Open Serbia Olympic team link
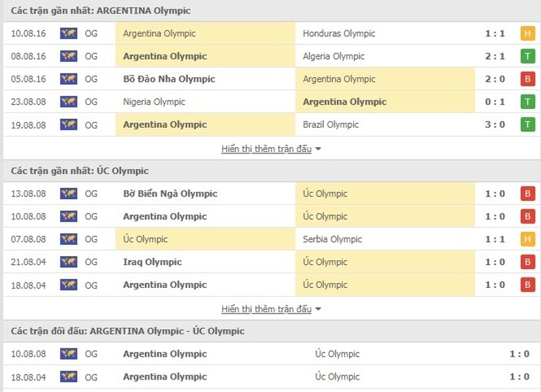 332,239
